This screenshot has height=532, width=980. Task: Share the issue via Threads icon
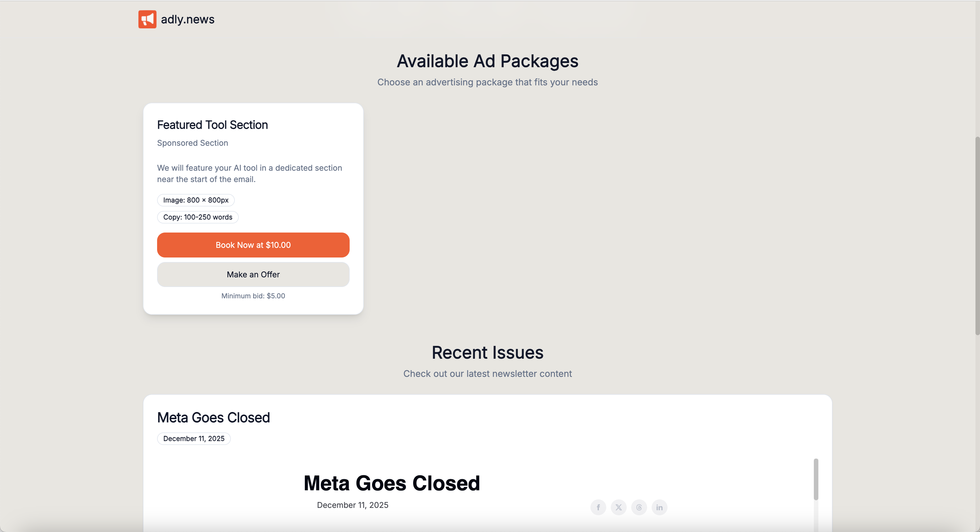coord(639,507)
